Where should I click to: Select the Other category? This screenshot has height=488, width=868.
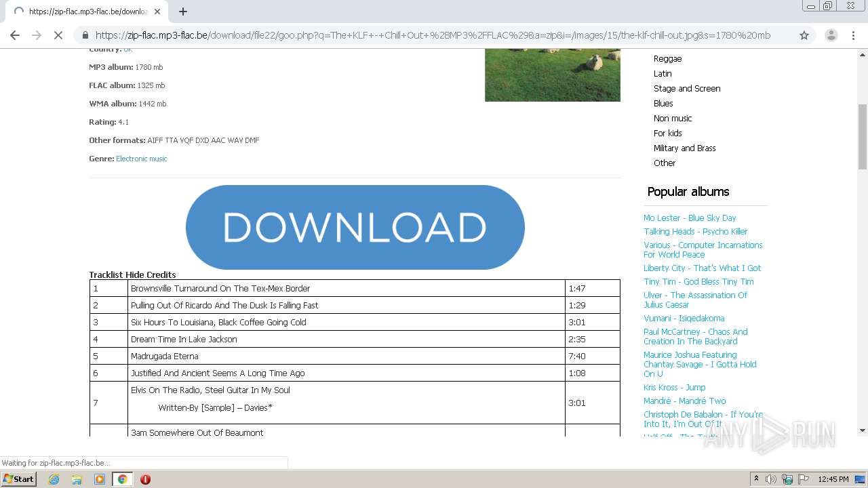point(665,163)
